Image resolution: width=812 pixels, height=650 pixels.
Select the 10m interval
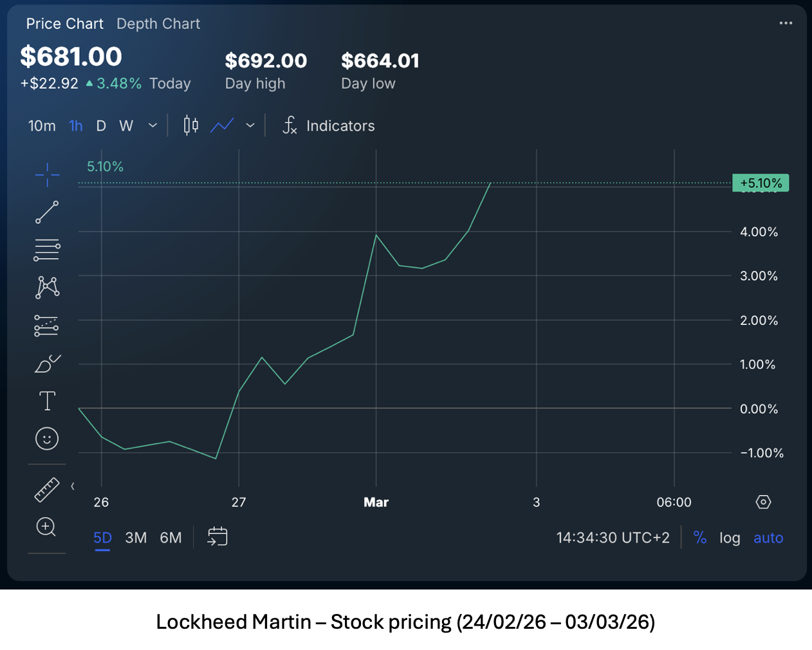pos(42,126)
